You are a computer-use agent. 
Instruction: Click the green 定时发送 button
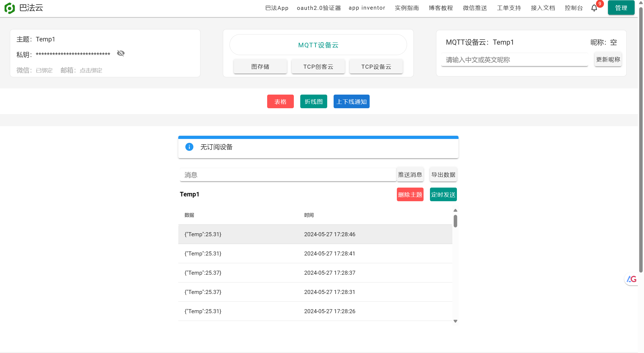pyautogui.click(x=443, y=195)
